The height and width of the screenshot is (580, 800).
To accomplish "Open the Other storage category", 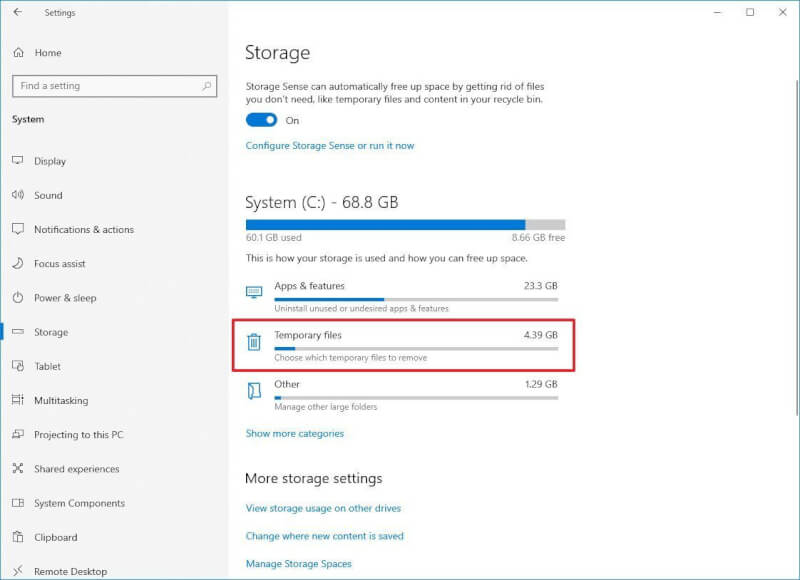I will pyautogui.click(x=402, y=395).
